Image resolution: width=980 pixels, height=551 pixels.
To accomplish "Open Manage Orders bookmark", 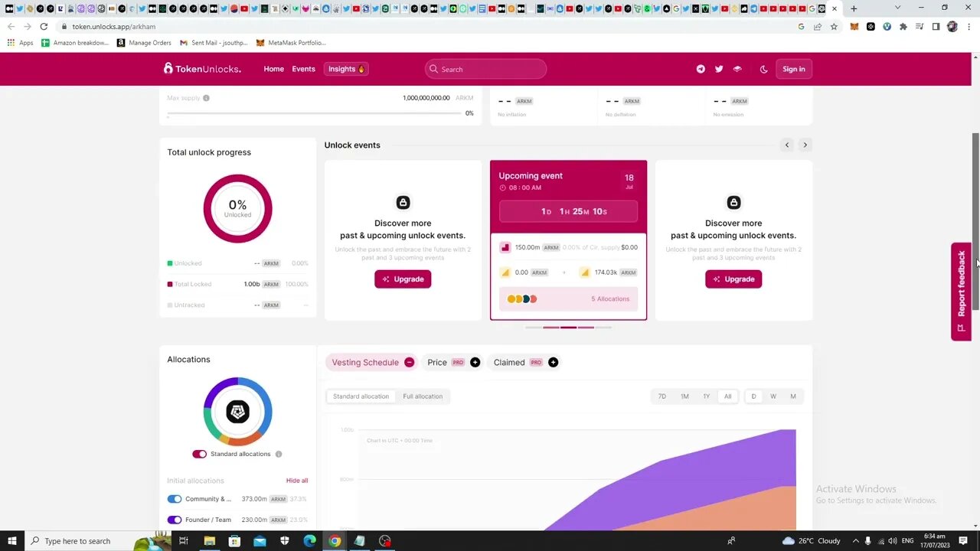I will point(144,43).
